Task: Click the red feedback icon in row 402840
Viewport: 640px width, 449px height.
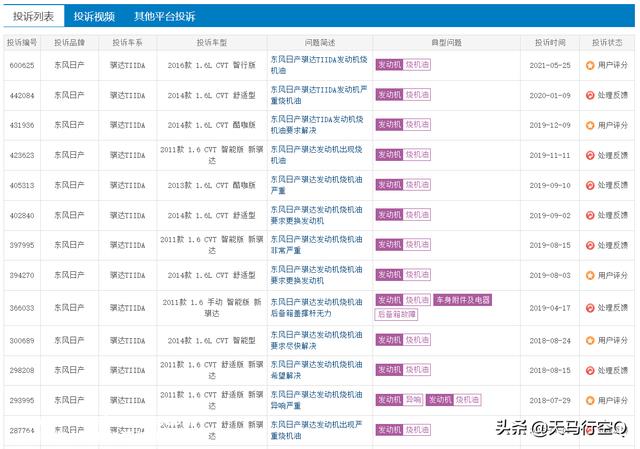Action: pos(590,215)
